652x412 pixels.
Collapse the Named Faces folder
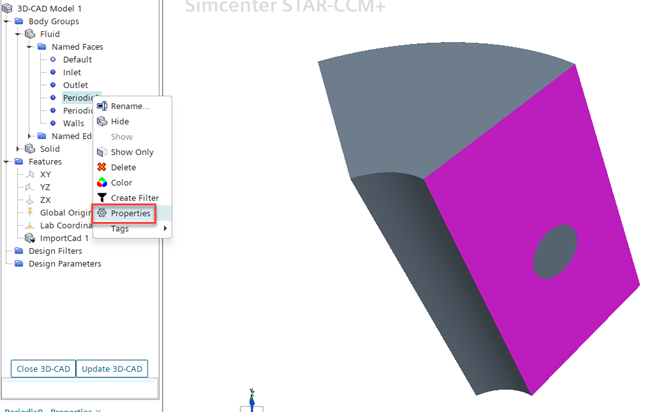pos(29,47)
